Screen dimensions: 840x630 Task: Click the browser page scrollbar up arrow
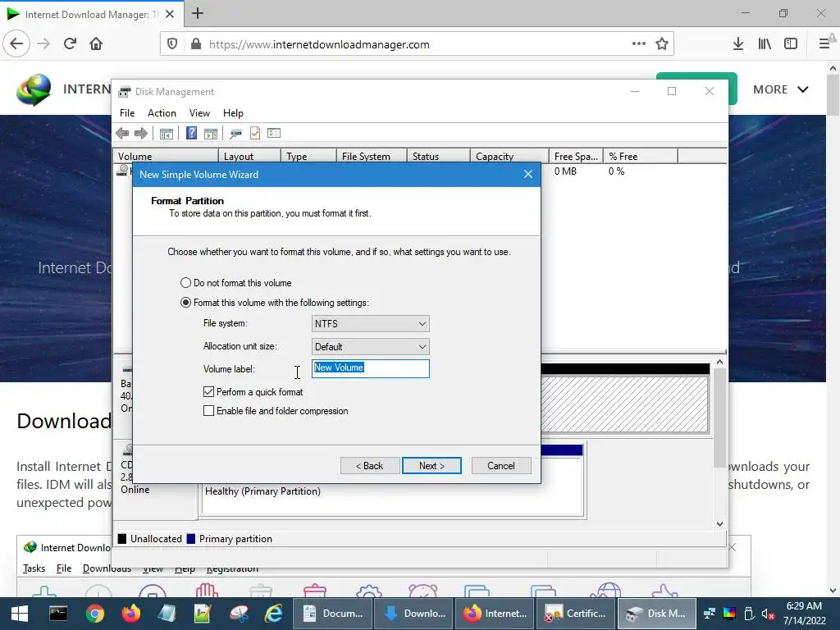tap(833, 69)
